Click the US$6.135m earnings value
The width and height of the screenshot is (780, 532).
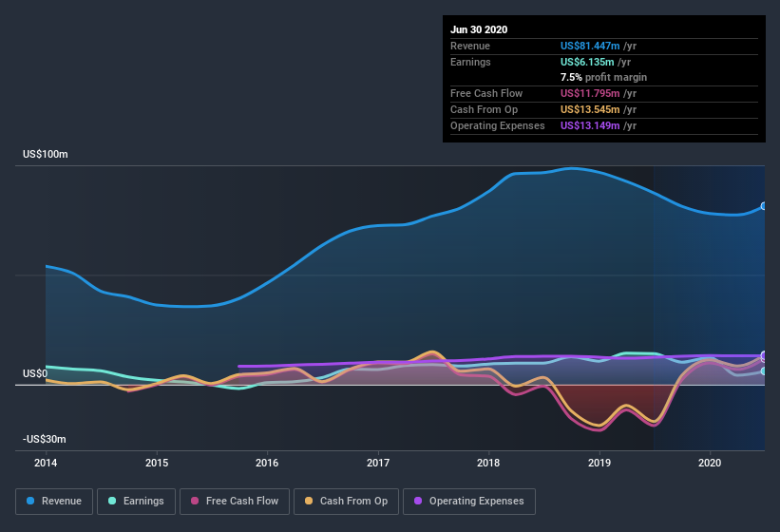tap(587, 62)
